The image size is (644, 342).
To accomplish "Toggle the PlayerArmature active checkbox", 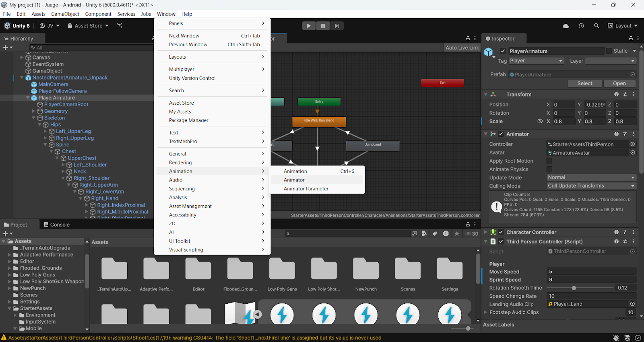I will tap(503, 51).
